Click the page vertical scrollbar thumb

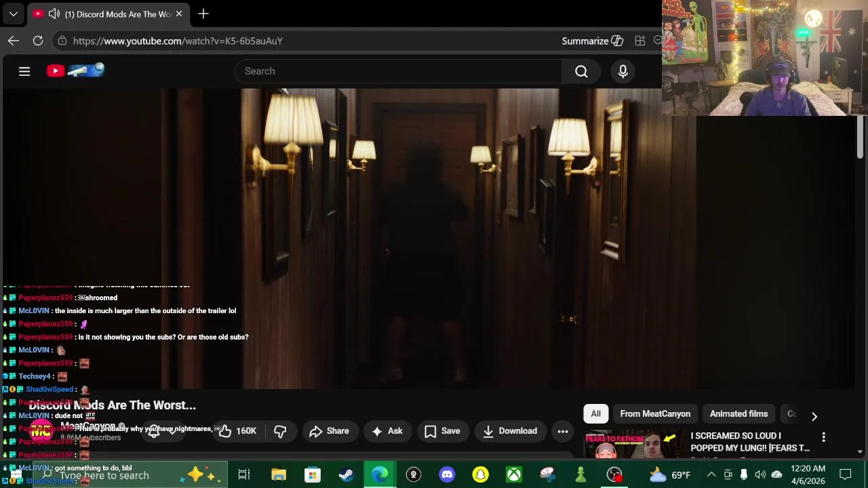tap(860, 138)
